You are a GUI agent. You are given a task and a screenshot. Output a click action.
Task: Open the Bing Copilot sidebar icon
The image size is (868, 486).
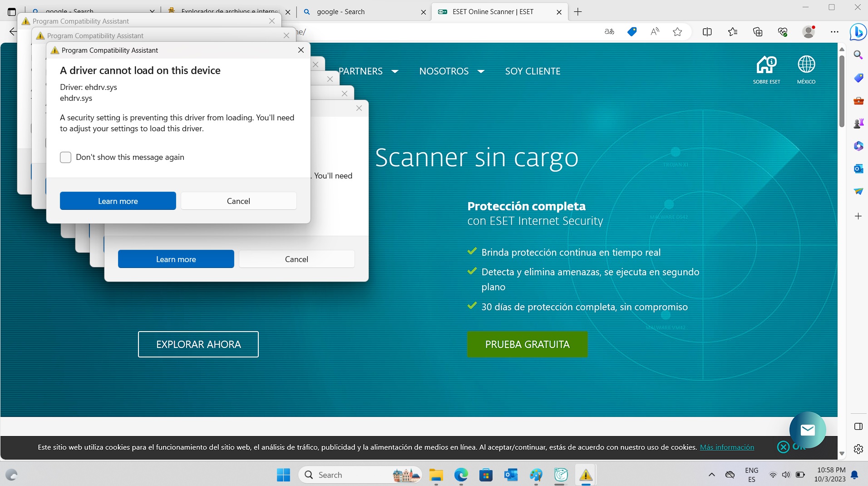(x=858, y=32)
